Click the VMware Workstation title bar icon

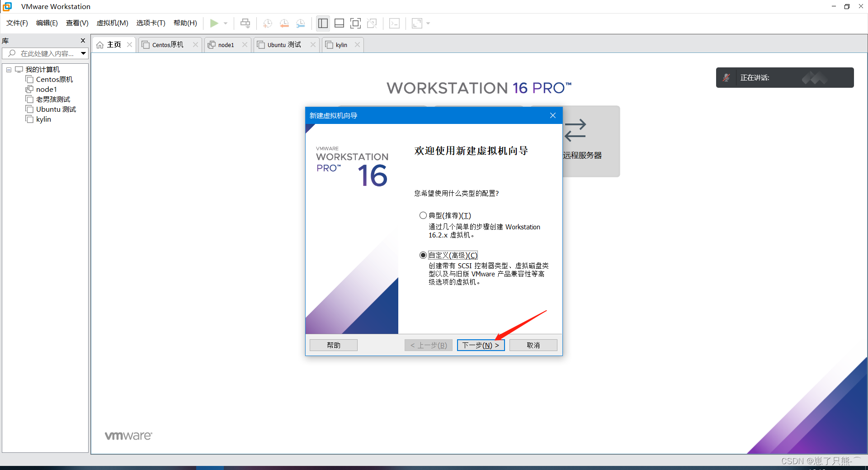(x=7, y=6)
